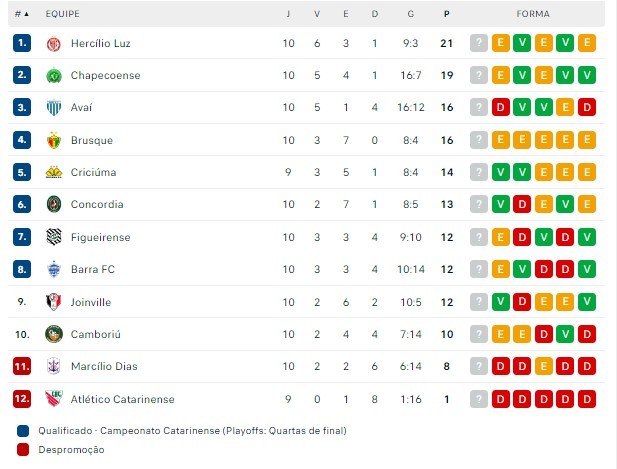This screenshot has height=469, width=617.
Task: Click the Joinville team crest
Action: (54, 302)
